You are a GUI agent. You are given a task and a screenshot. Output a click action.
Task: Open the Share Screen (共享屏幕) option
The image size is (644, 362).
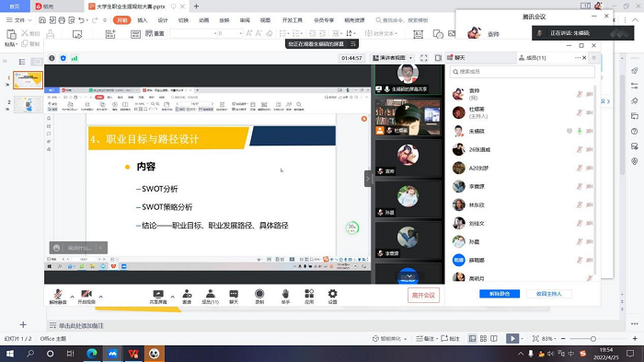tap(158, 297)
